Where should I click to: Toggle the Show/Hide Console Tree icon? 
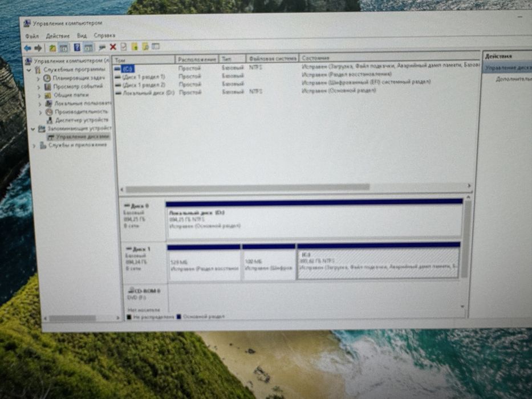(x=63, y=48)
